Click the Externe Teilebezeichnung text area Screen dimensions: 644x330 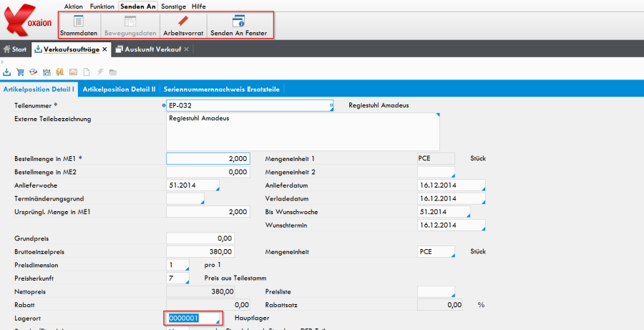coord(303,131)
